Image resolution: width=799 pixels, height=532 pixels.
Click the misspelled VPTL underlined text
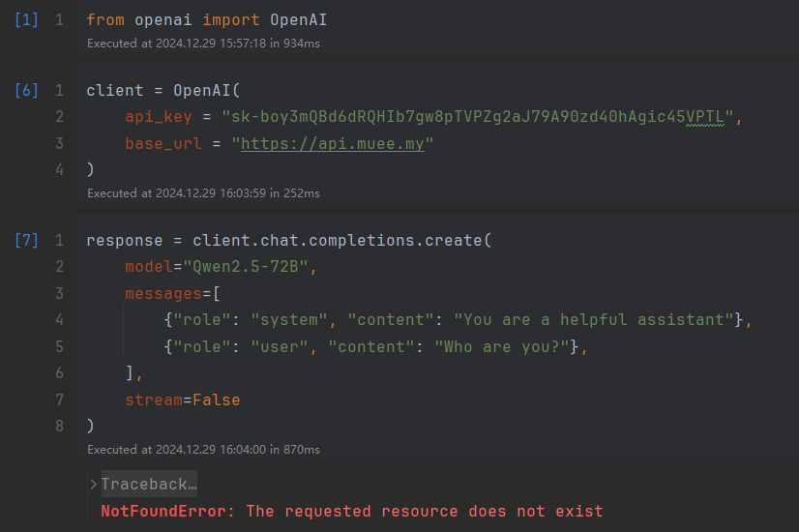pos(705,117)
